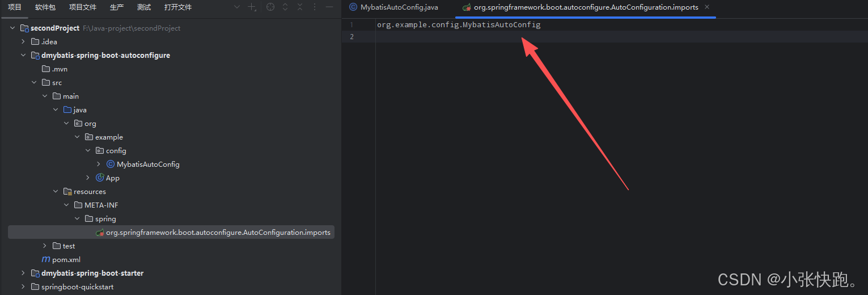The height and width of the screenshot is (295, 868).
Task: Expand the springboot-quickstart folder
Action: pyautogui.click(x=23, y=286)
